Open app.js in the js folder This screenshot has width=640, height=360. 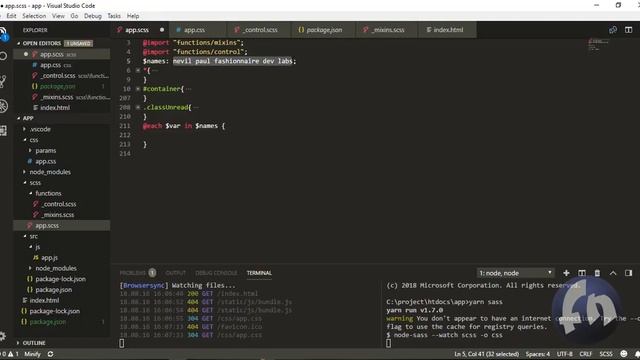[x=49, y=258]
